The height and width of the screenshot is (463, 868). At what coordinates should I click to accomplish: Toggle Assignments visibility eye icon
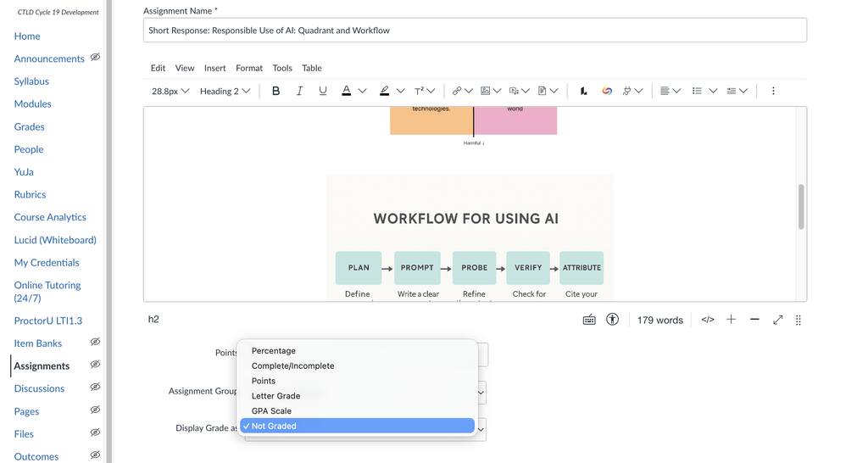coord(95,365)
